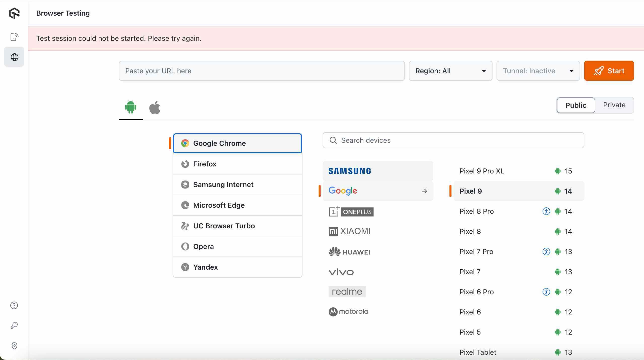Click the bottom integrations sidebar icon
Image resolution: width=644 pixels, height=360 pixels.
pos(14,346)
